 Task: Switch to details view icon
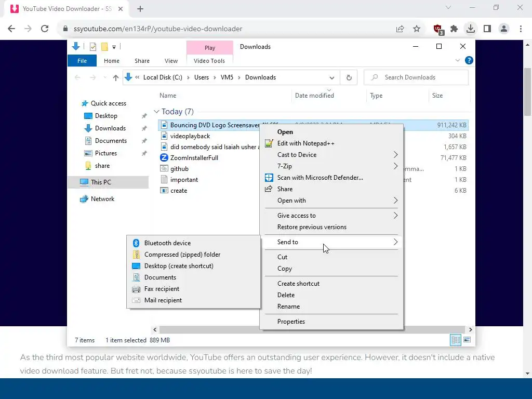click(x=456, y=340)
